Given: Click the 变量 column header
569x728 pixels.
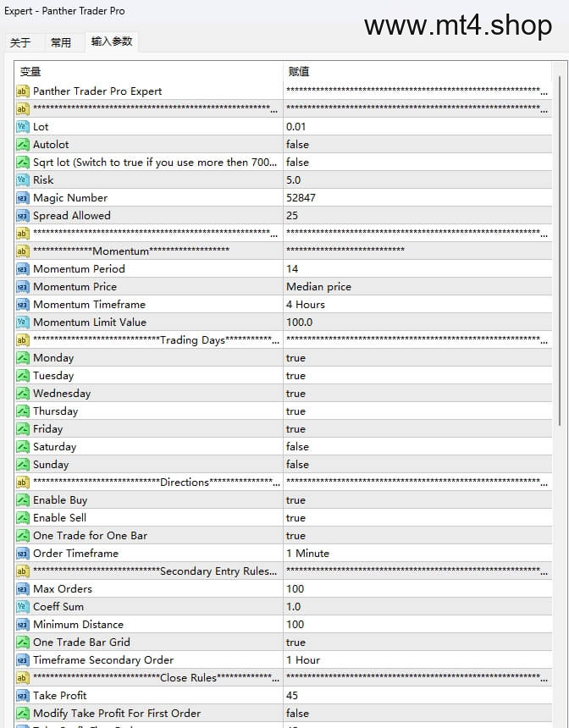Looking at the screenshot, I should click(149, 71).
